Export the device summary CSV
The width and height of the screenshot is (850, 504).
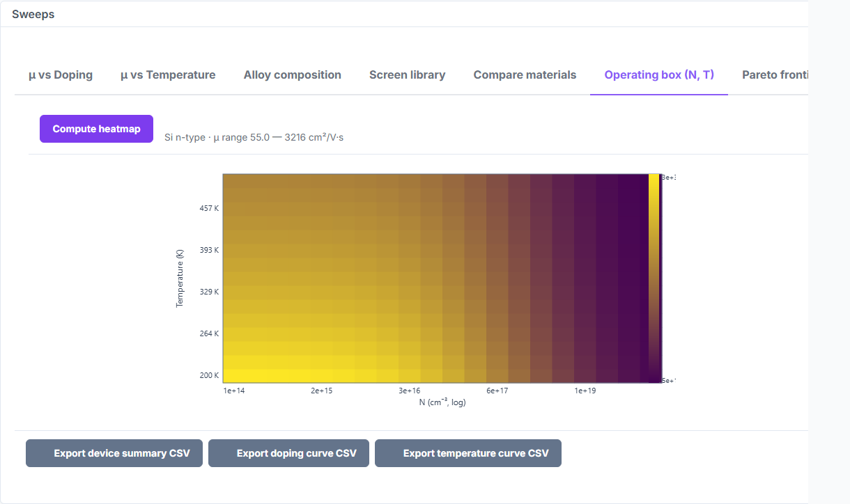point(114,453)
